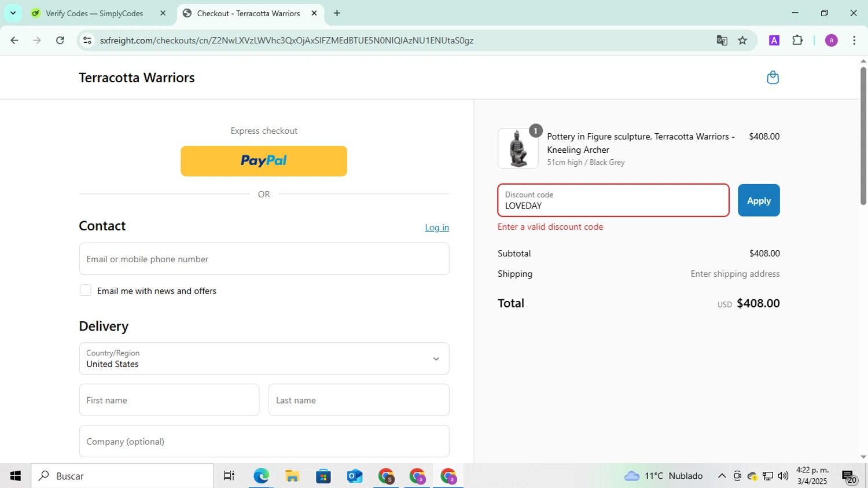This screenshot has height=488, width=868.
Task: Open the volume speaker icon
Action: [x=783, y=476]
